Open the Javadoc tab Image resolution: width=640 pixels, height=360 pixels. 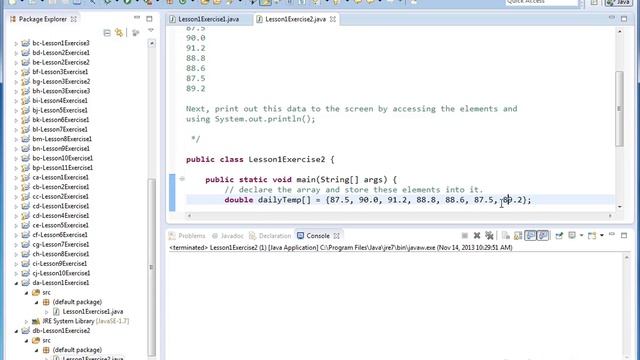pyautogui.click(x=228, y=236)
